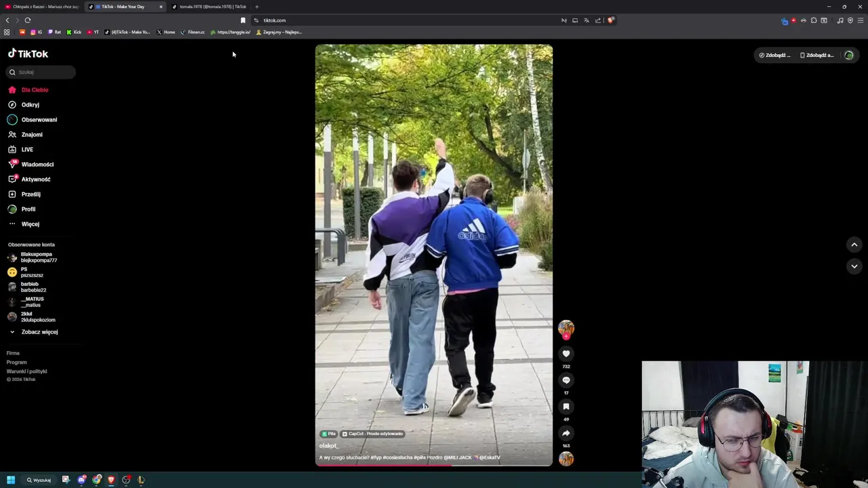Open the Windows Start menu
Screen dimensions: 868x488
tap(11, 480)
